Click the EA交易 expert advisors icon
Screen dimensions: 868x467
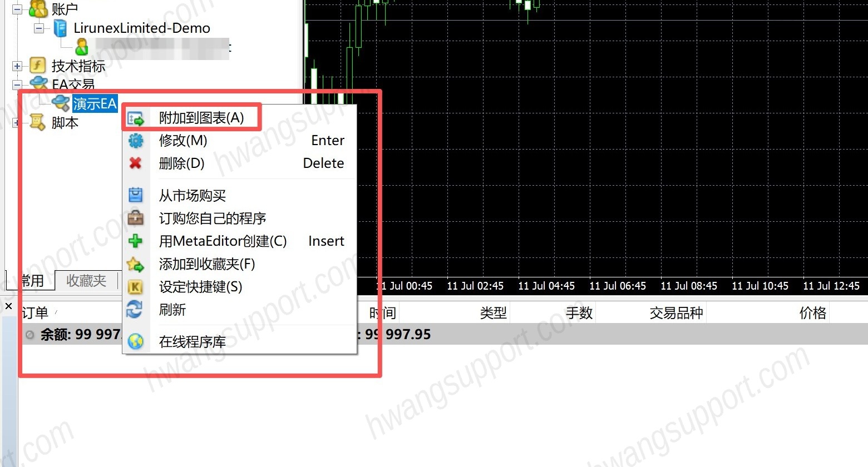pos(38,84)
